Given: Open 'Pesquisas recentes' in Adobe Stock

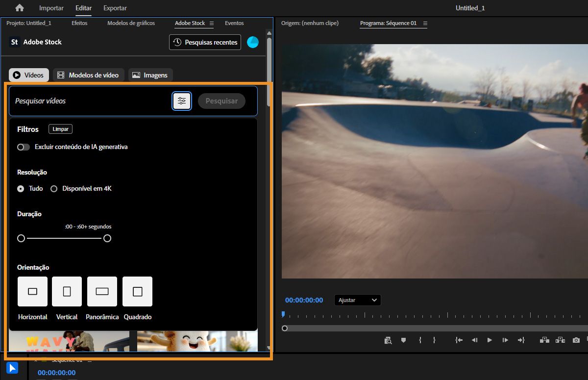Looking at the screenshot, I should (204, 42).
